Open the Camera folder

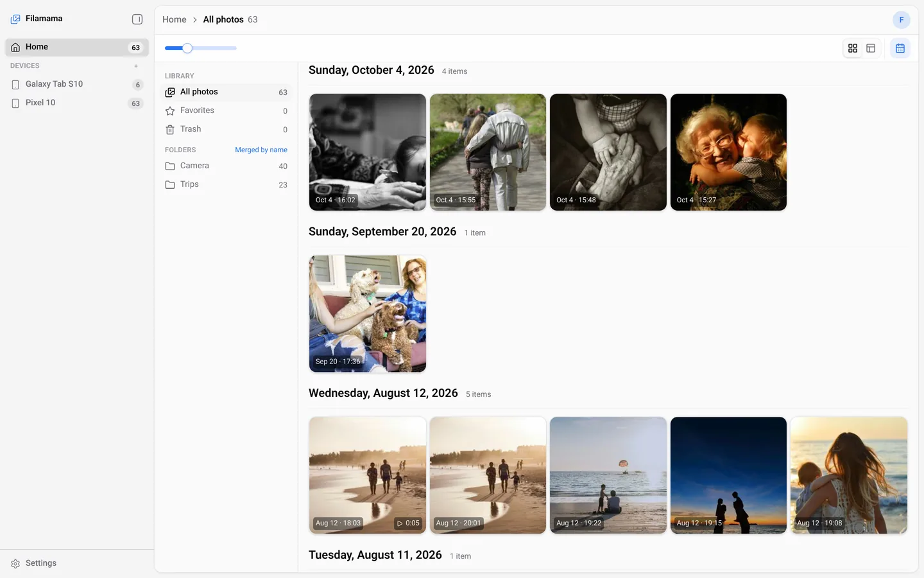[x=227, y=166]
